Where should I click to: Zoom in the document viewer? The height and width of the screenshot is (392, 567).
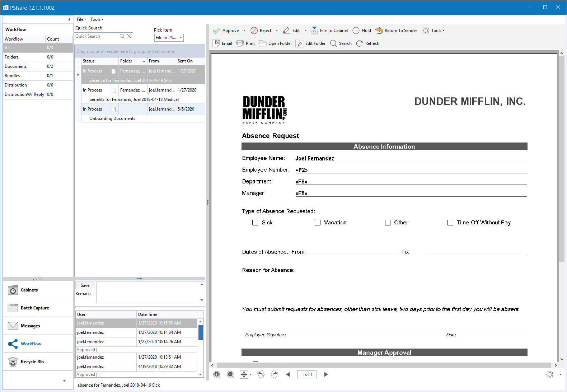click(x=217, y=374)
